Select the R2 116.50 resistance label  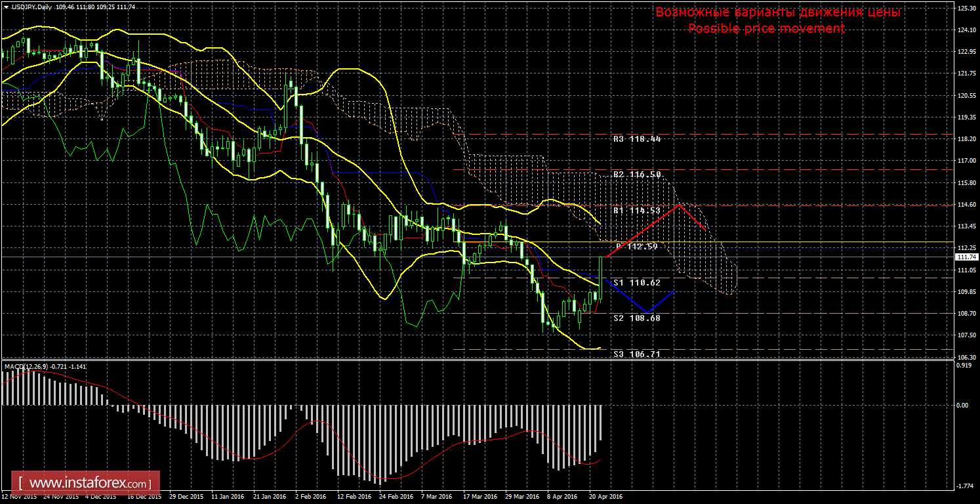[x=636, y=175]
